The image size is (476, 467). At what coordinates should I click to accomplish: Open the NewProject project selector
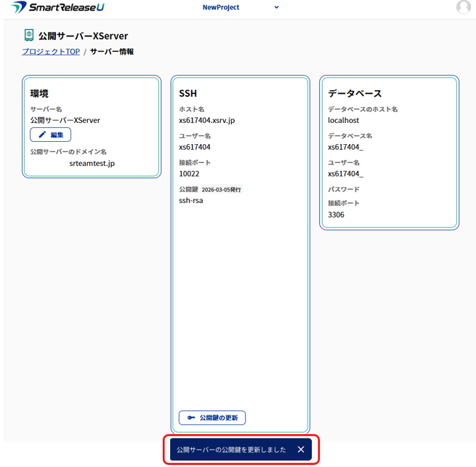[221, 7]
